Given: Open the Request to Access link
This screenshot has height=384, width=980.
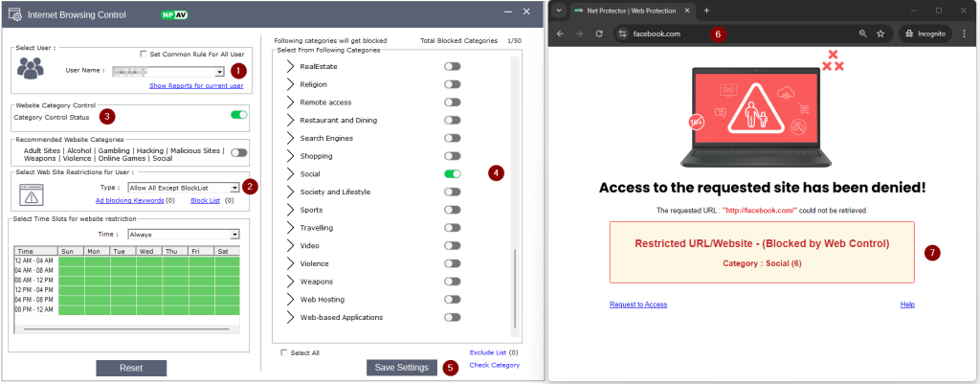Looking at the screenshot, I should click(638, 305).
